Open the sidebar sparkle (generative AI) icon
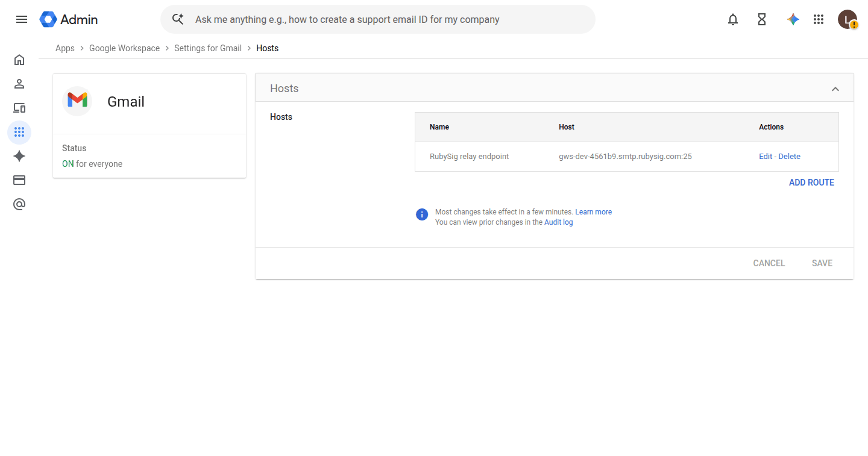Screen dimensions: 868x456 click(19, 156)
